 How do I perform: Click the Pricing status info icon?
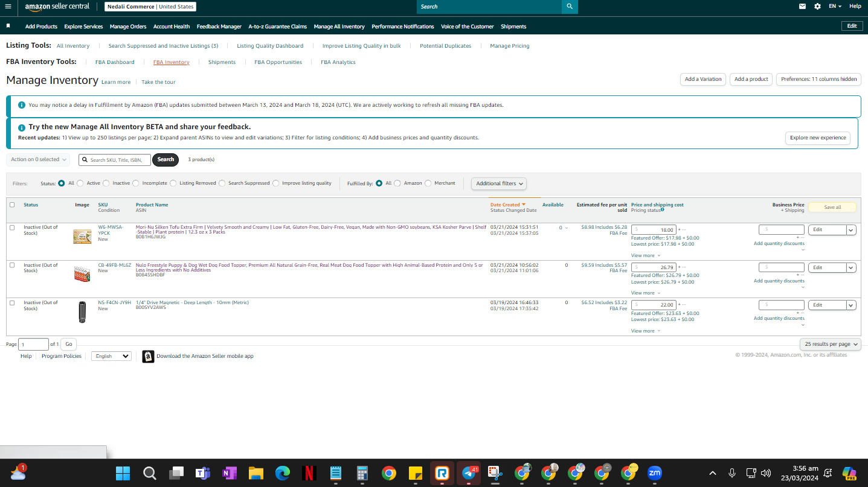(x=663, y=210)
